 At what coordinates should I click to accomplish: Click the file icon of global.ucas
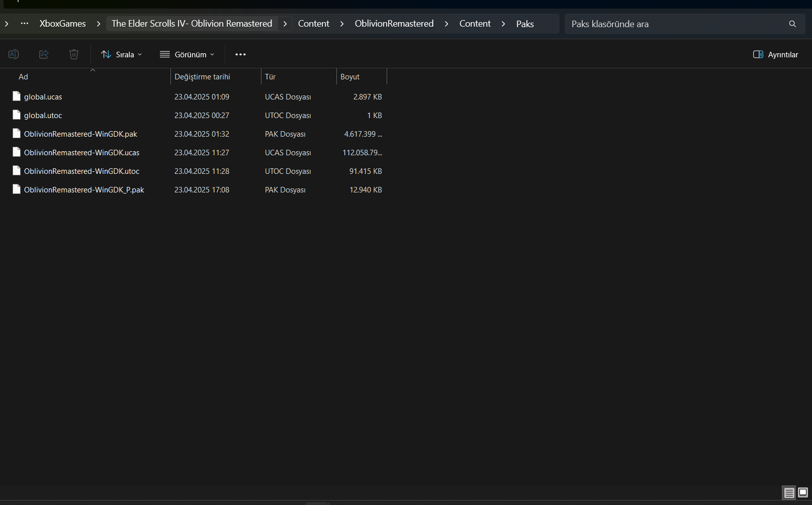17,96
